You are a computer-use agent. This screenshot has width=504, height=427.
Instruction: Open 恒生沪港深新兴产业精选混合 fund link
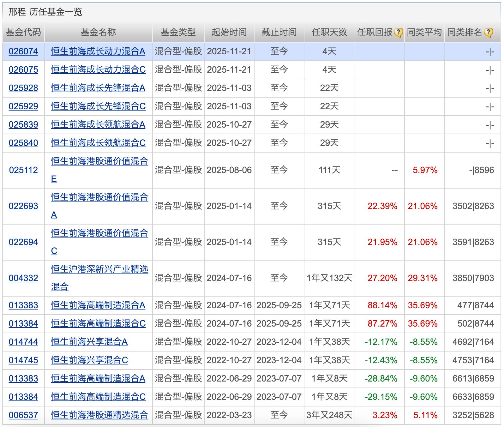click(x=99, y=269)
